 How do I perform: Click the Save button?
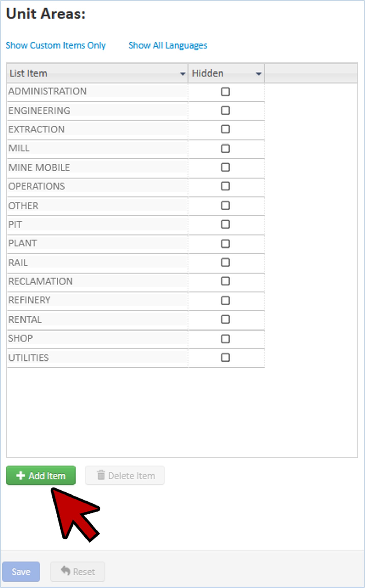21,572
